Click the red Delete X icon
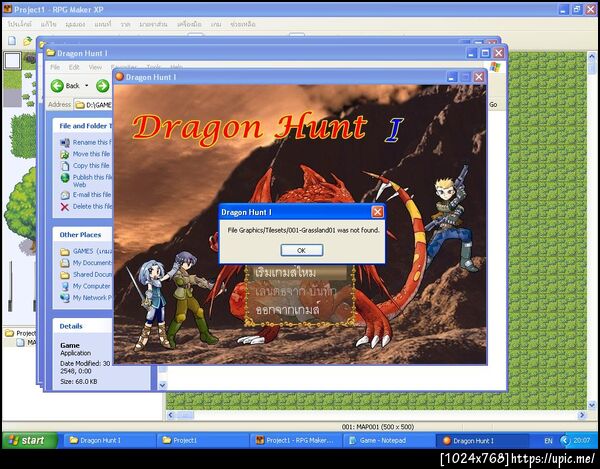The image size is (600, 469). click(65, 207)
